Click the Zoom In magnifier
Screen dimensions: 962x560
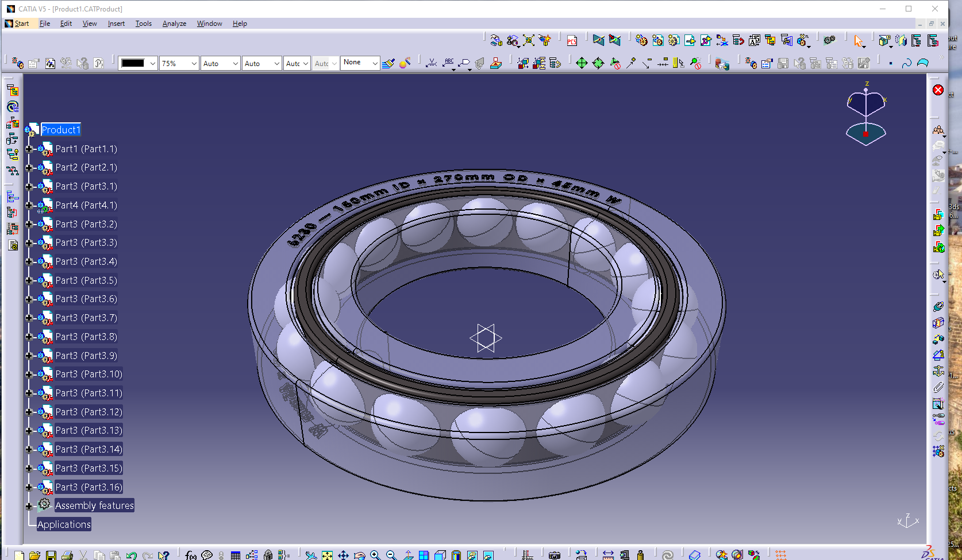point(375,555)
